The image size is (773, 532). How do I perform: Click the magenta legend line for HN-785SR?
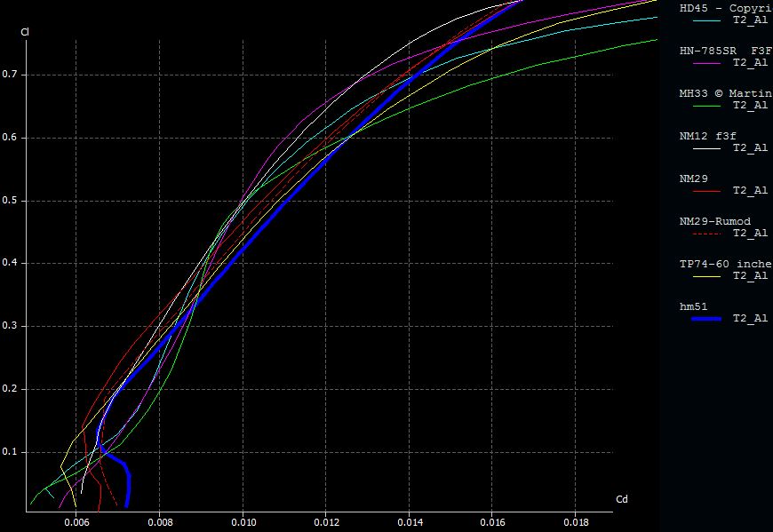pyautogui.click(x=705, y=63)
